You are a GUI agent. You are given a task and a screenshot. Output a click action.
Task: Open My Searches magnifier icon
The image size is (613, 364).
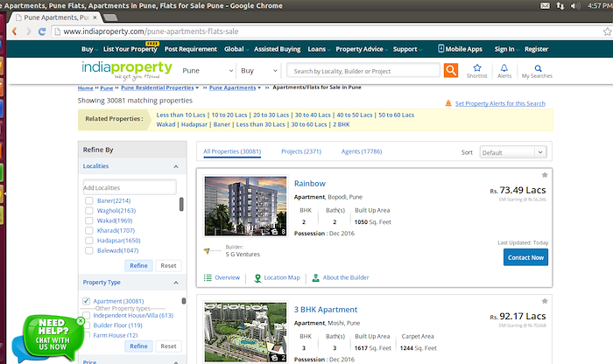[x=538, y=68]
